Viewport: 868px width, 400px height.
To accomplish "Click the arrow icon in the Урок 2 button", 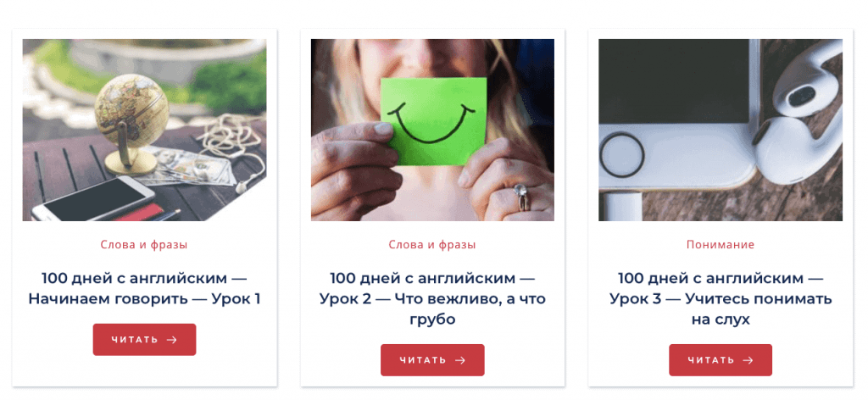I will (x=460, y=360).
